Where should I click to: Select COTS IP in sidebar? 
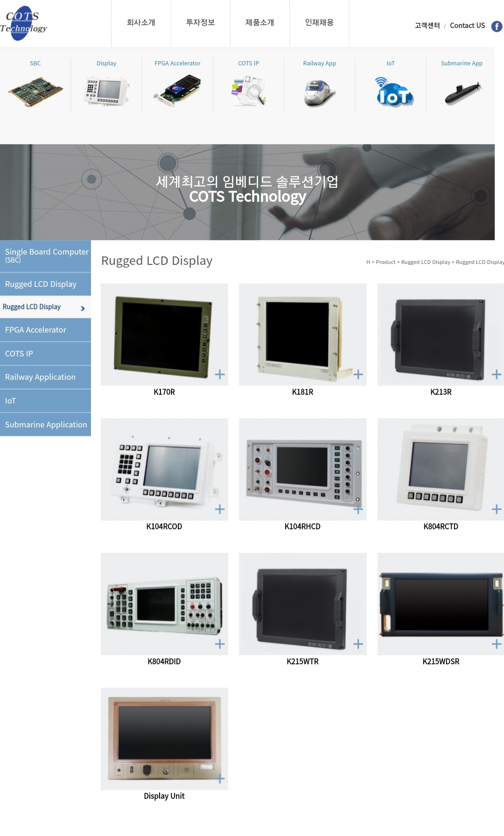45,354
